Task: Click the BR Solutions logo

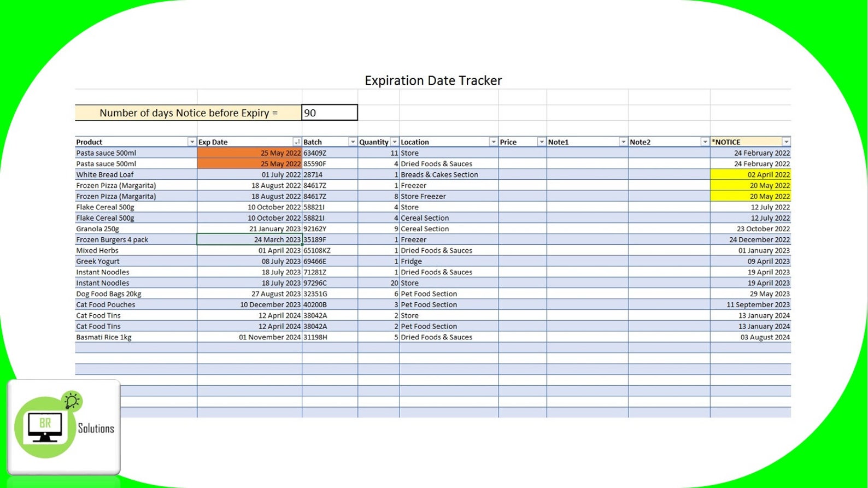Action: click(64, 427)
